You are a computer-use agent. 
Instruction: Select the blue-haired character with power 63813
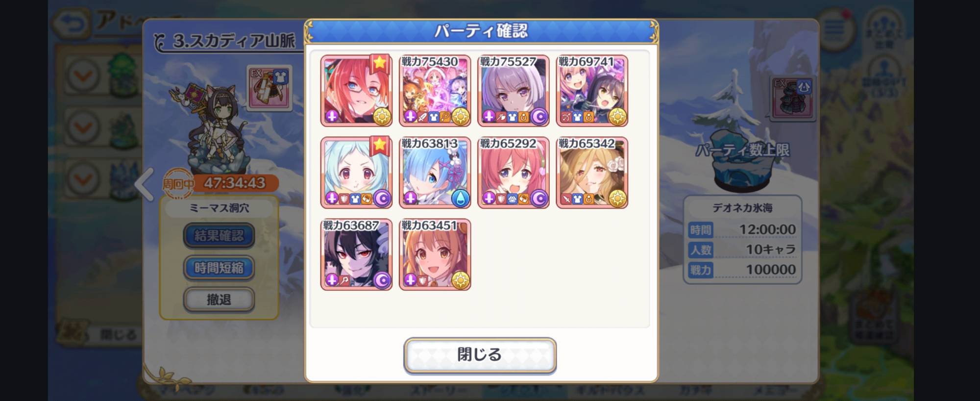pos(435,173)
